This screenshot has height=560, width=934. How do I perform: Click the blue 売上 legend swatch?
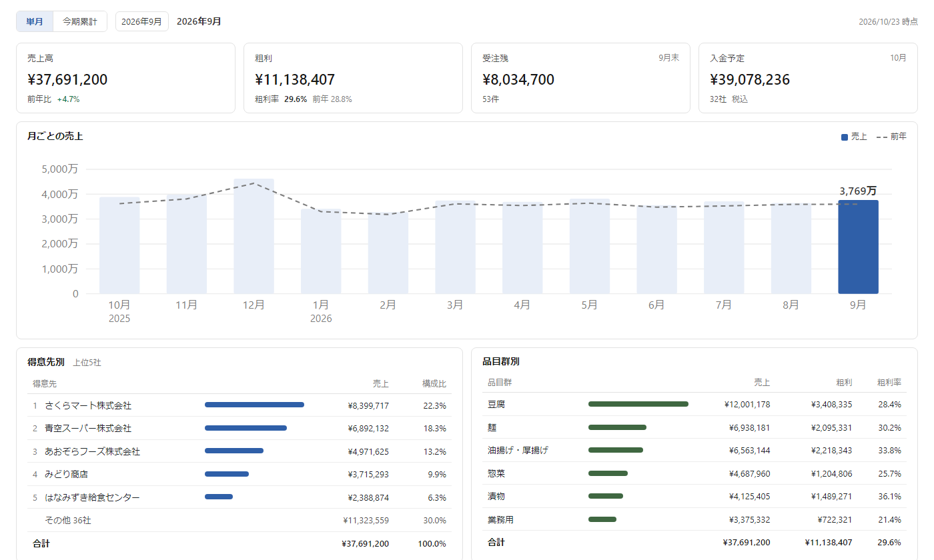845,137
